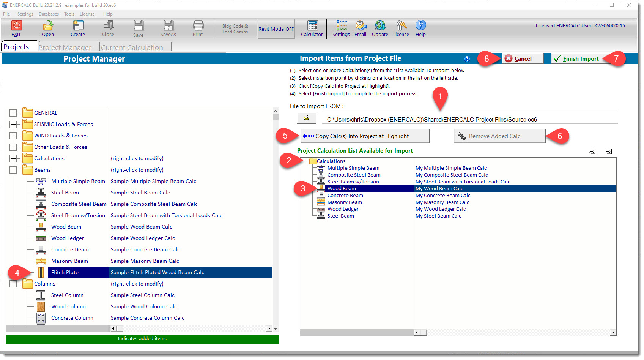The image size is (644, 360).
Task: Click the Calculator toolbar icon
Action: 312,26
